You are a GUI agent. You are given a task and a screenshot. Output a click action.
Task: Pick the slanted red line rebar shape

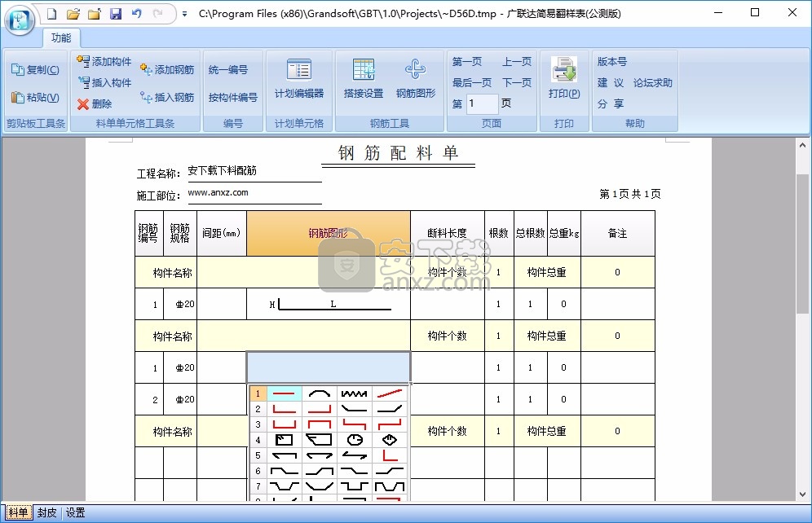pyautogui.click(x=390, y=393)
